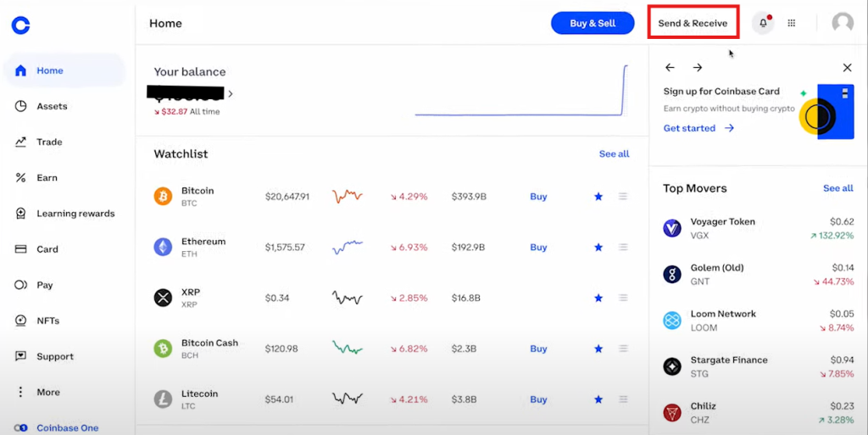The width and height of the screenshot is (868, 435).
Task: Click the Stargate Finance token icon
Action: 672,366
